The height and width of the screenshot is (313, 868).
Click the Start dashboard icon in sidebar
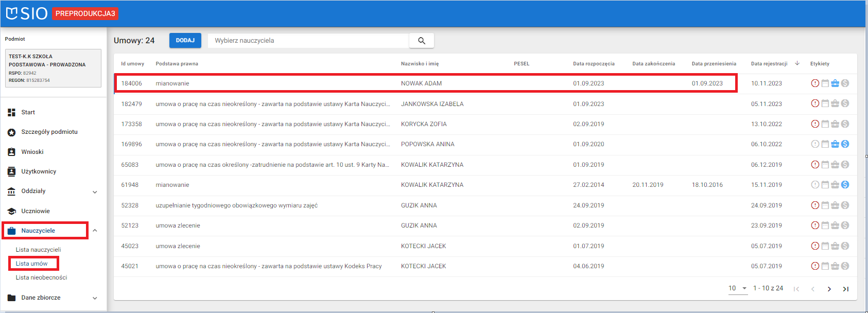pos(12,112)
